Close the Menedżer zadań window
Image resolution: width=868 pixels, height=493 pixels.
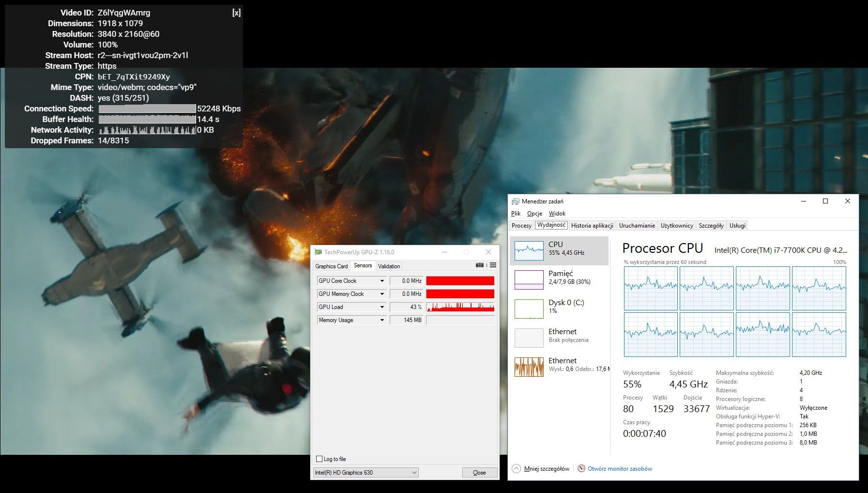click(847, 201)
